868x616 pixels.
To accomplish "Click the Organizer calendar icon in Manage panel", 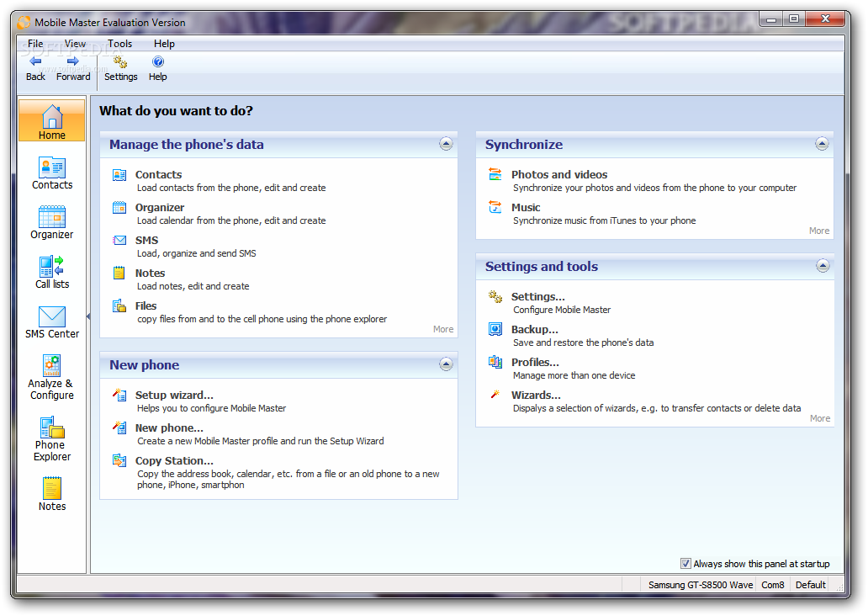I will 119,208.
